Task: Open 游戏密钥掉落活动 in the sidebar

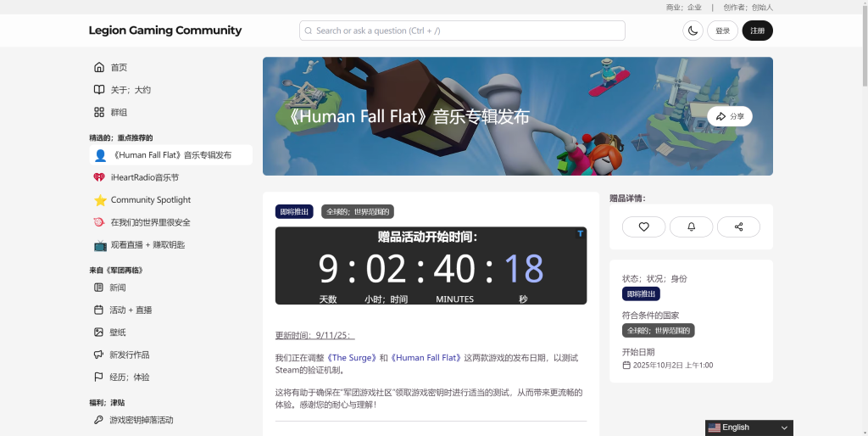Action: 142,420
